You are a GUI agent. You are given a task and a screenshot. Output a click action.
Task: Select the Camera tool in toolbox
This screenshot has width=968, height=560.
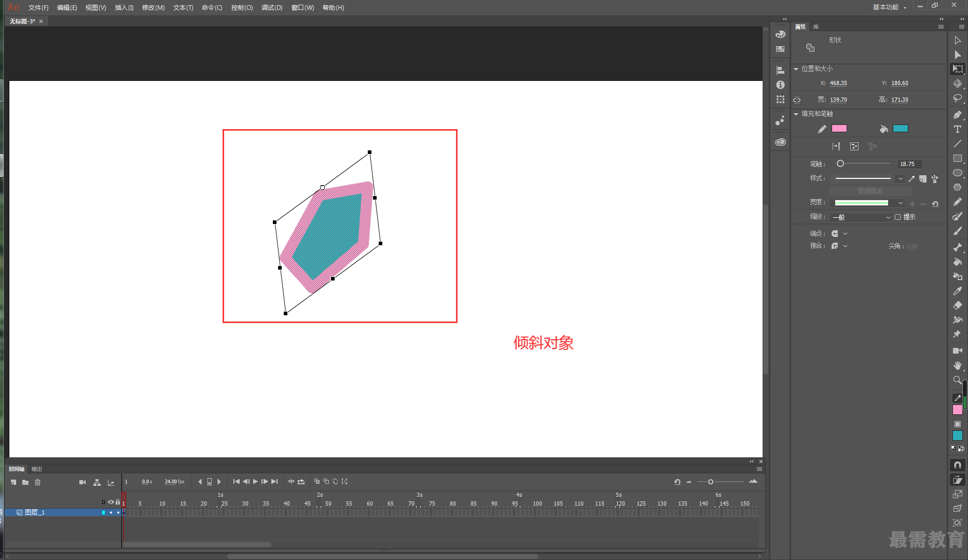tap(958, 351)
